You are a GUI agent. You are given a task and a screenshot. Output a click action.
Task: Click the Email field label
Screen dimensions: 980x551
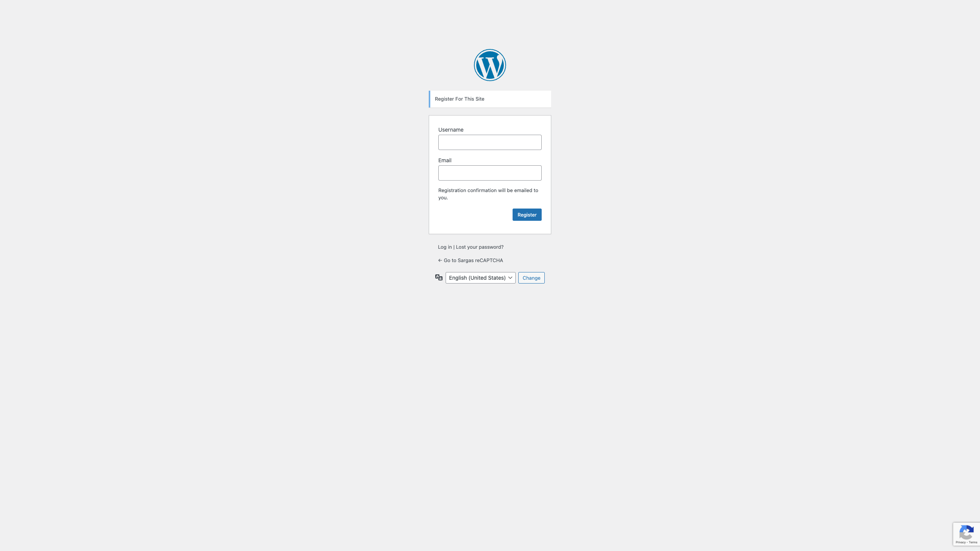(x=445, y=160)
